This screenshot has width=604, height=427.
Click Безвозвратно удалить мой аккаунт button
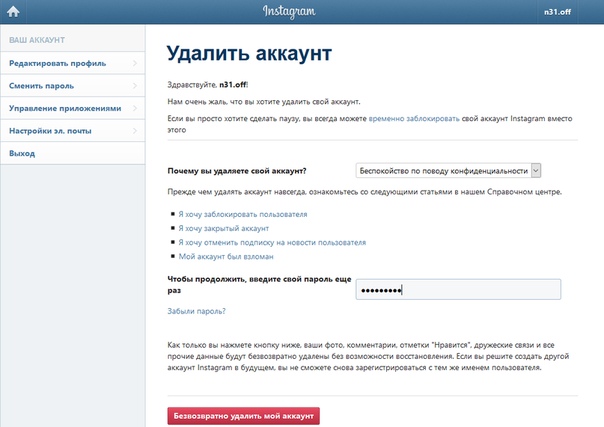click(243, 416)
